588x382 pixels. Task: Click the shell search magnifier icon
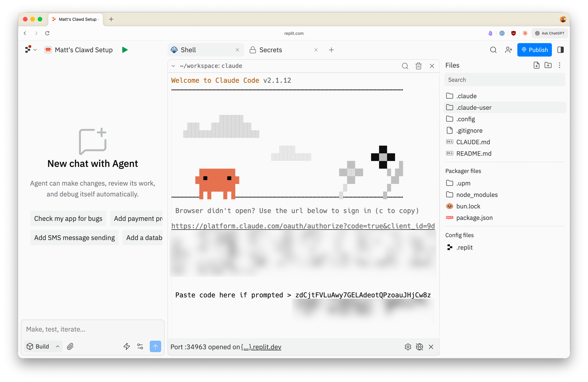[x=405, y=66]
